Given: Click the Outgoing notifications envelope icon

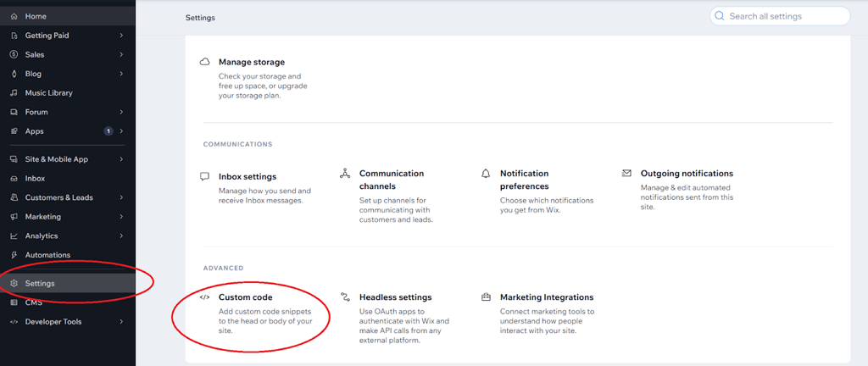Looking at the screenshot, I should coord(626,173).
